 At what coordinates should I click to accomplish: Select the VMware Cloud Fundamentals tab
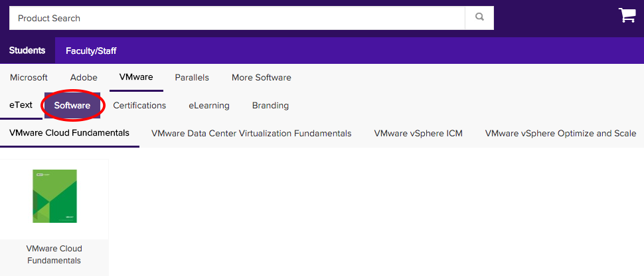69,133
